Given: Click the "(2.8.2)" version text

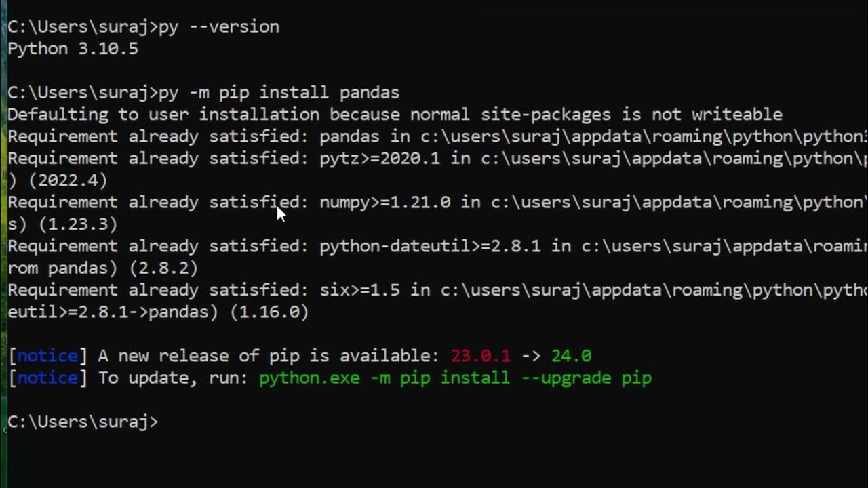Looking at the screenshot, I should click(163, 268).
